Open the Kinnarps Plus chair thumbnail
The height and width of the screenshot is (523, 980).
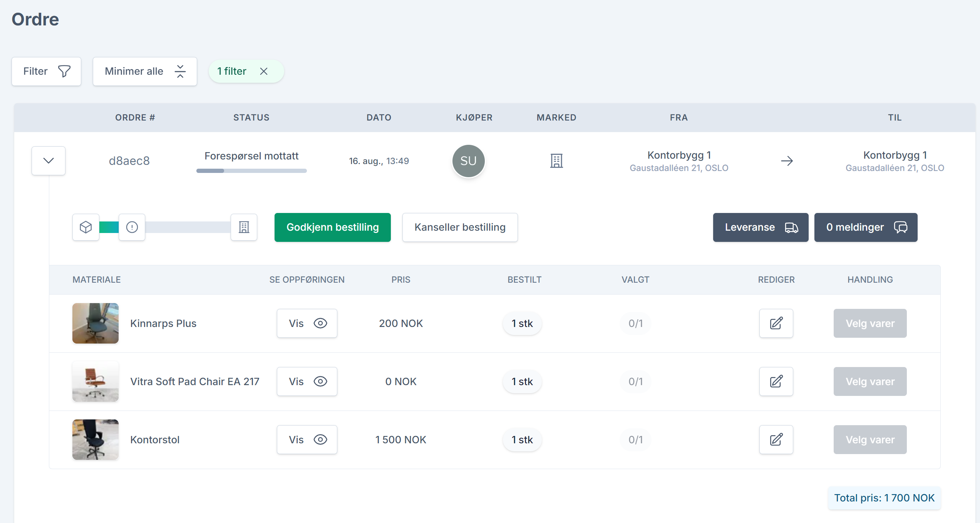(95, 323)
